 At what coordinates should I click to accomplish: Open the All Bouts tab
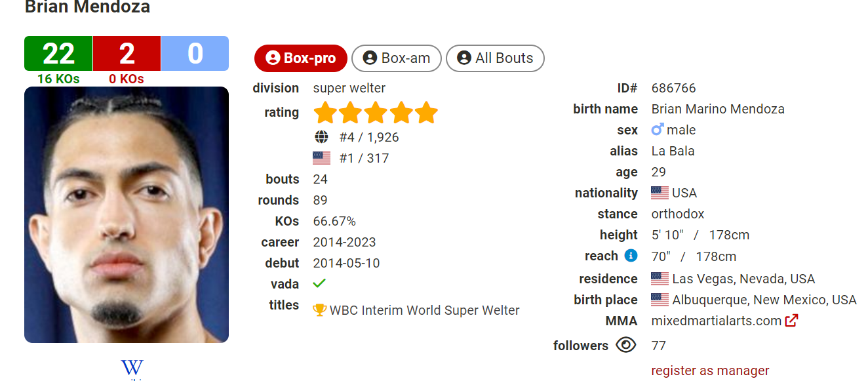(495, 58)
